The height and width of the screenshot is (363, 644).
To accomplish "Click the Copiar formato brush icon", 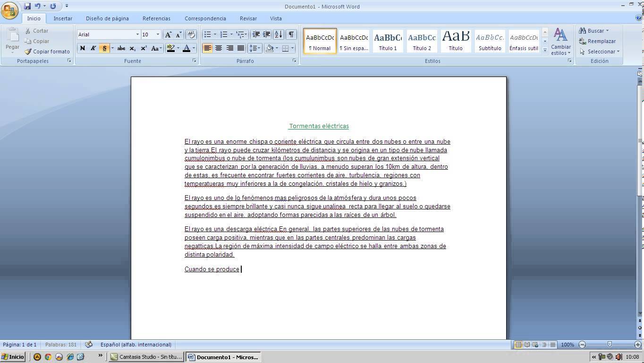I will (x=28, y=52).
